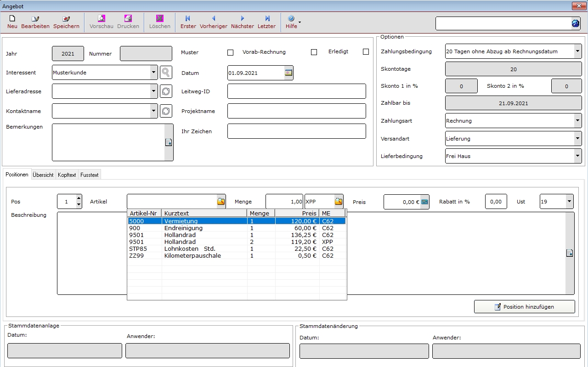Image resolution: width=588 pixels, height=367 pixels.
Task: Tick the Vorab-Rechnung checkbox
Action: click(x=314, y=52)
